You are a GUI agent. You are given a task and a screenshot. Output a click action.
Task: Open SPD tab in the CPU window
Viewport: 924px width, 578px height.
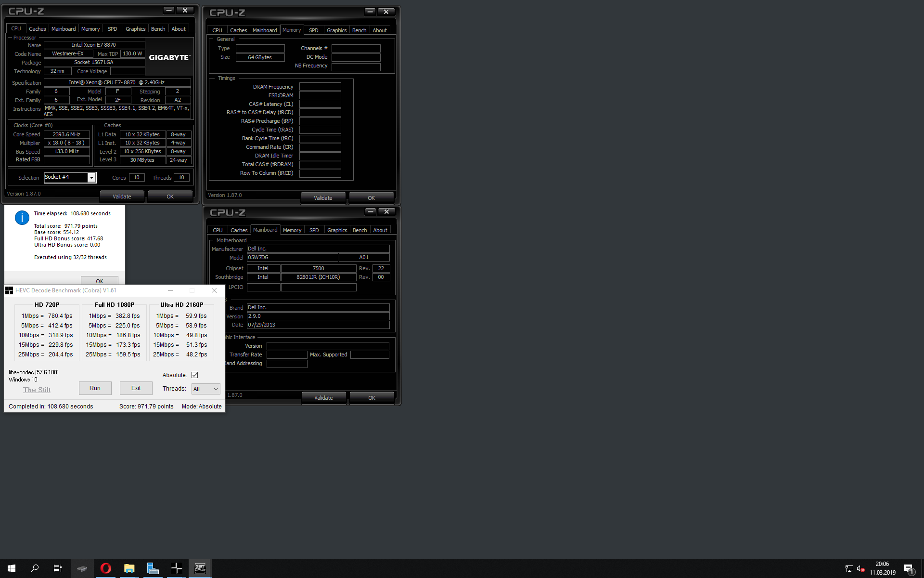click(x=112, y=29)
